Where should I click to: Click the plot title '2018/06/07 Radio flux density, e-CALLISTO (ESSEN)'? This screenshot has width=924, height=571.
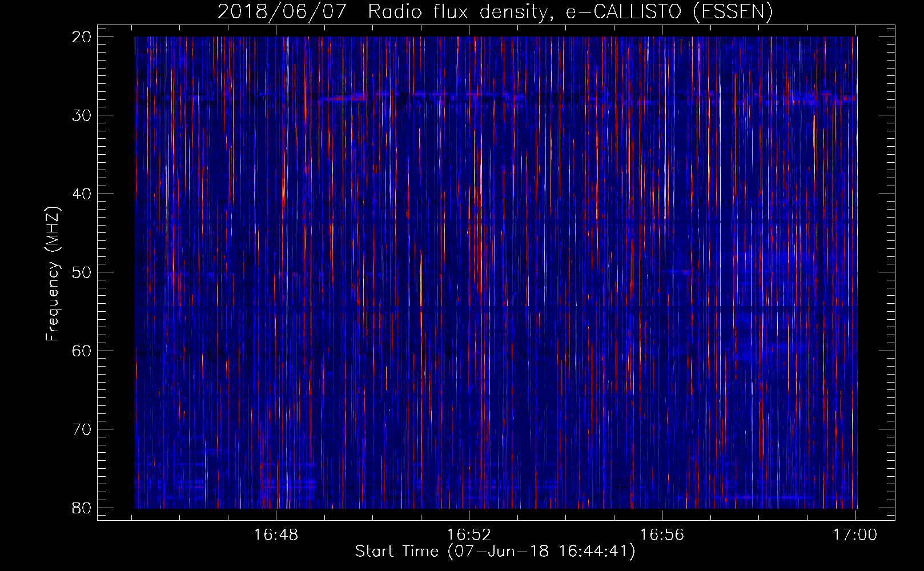click(x=495, y=11)
